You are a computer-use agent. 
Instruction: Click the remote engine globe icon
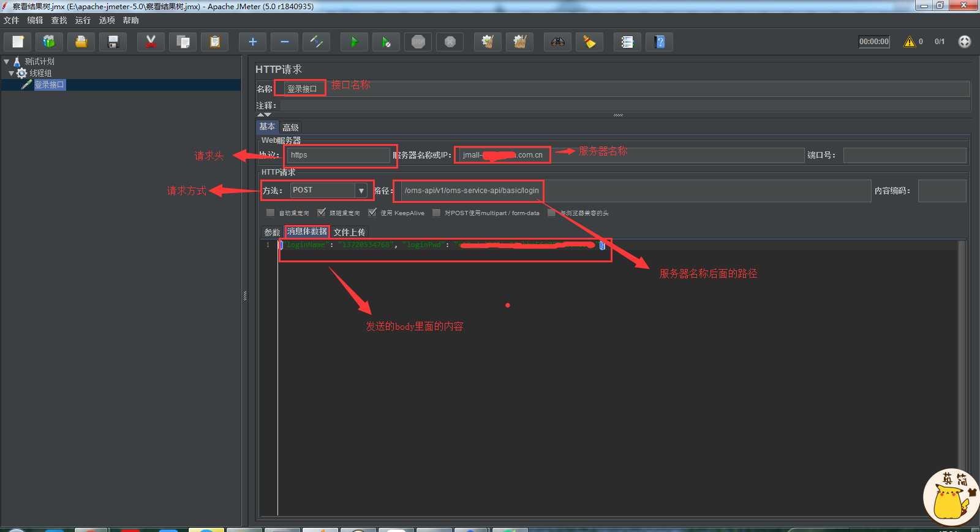pos(965,42)
